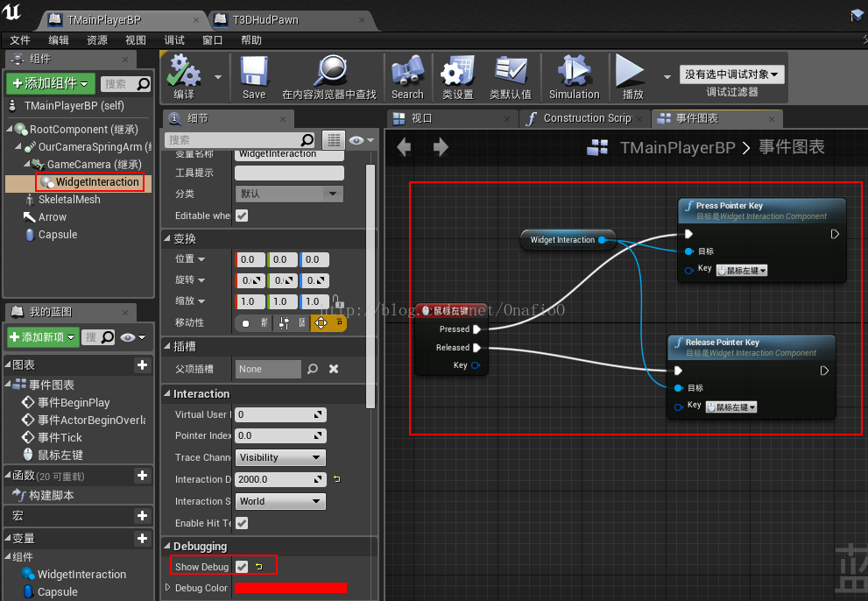Open play options dropdown arrow

(x=667, y=77)
